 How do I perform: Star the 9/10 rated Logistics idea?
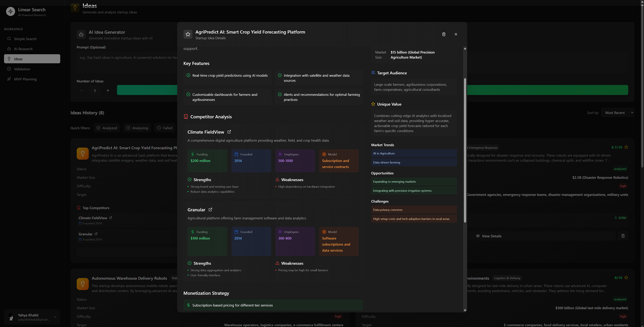pyautogui.click(x=626, y=277)
